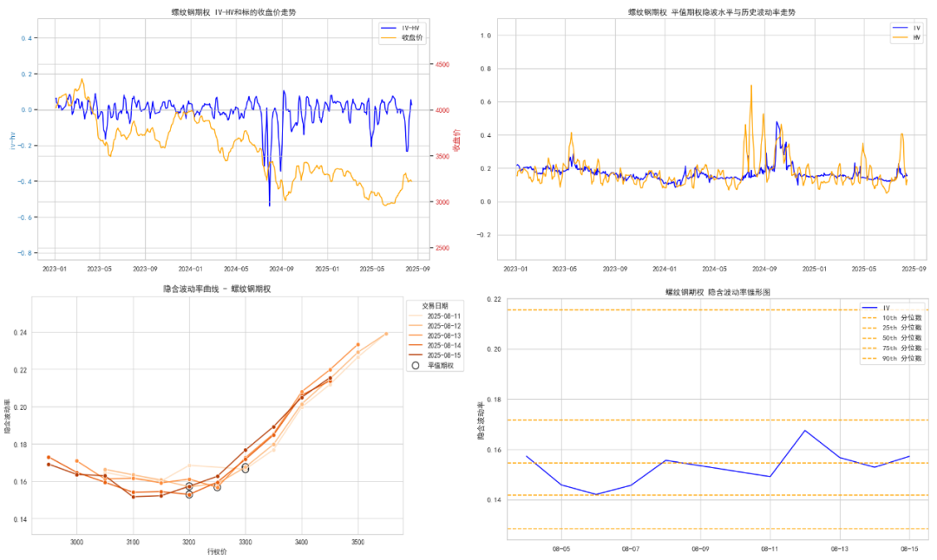Click the x-axis label "行权价"
Screen dimensions: 937x560
click(217, 551)
